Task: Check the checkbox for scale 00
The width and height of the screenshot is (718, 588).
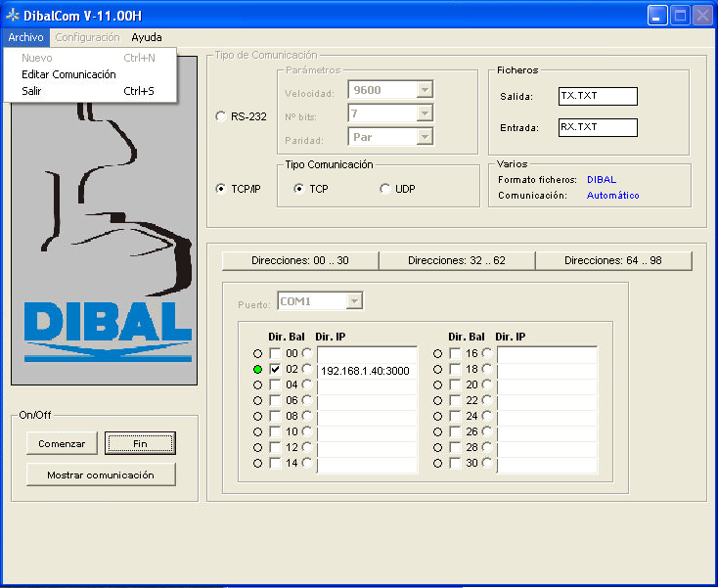Action: [x=275, y=353]
